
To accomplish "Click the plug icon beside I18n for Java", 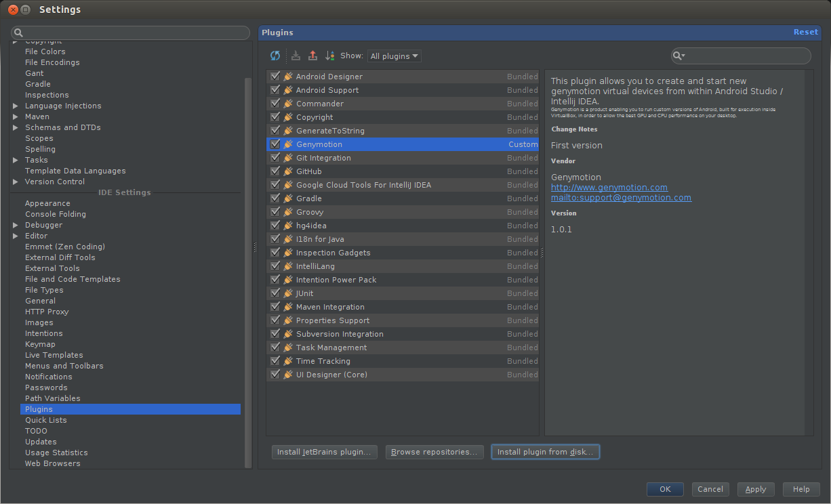I will pos(288,239).
